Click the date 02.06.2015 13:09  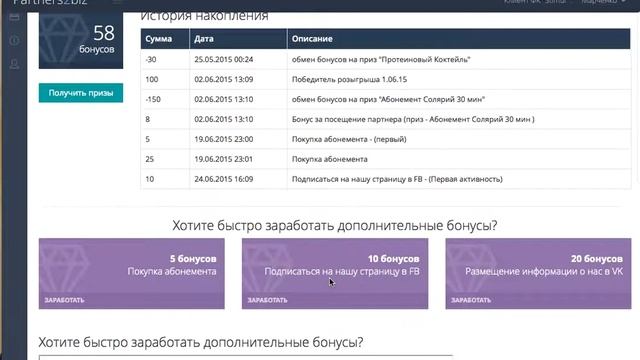coord(224,79)
